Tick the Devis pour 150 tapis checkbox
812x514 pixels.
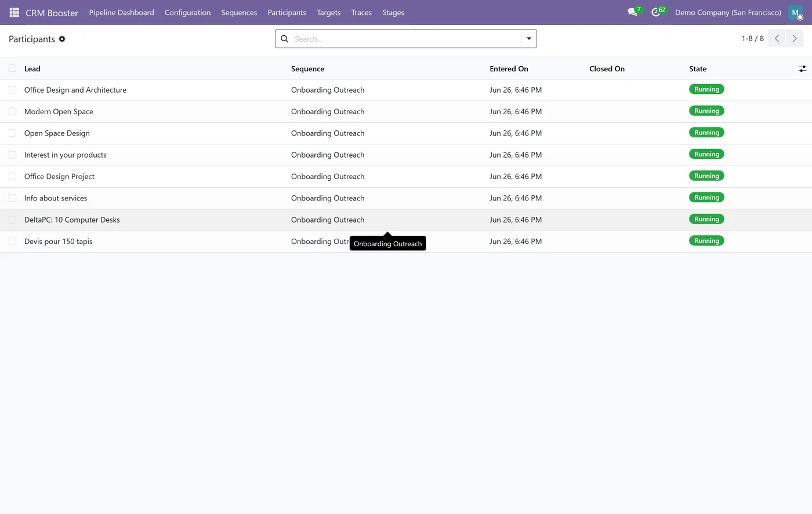coord(12,241)
